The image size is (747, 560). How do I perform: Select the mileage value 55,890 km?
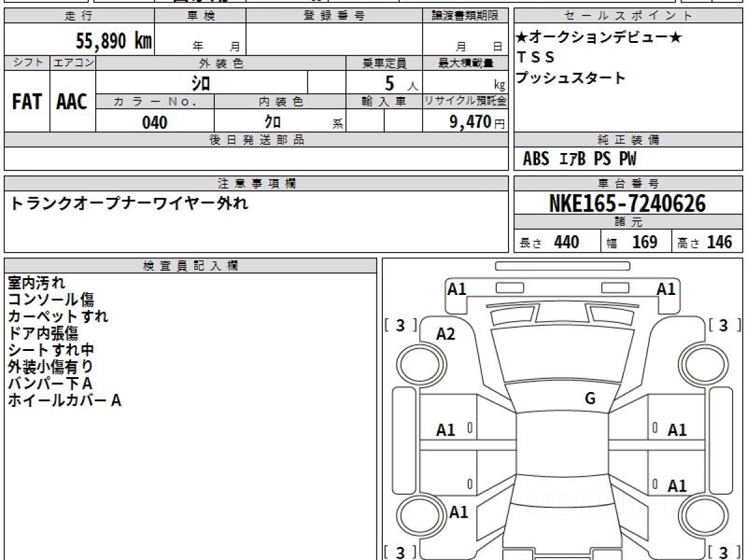114,42
